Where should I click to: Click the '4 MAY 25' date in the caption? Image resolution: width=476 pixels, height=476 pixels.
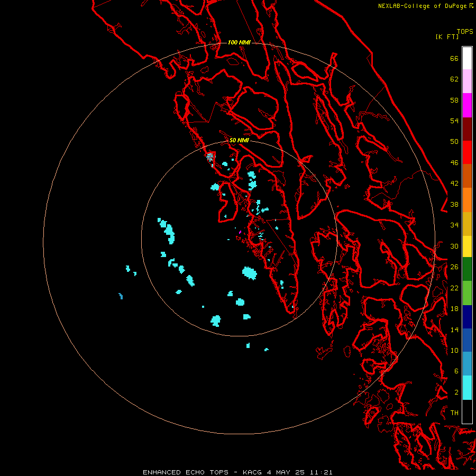point(286,472)
